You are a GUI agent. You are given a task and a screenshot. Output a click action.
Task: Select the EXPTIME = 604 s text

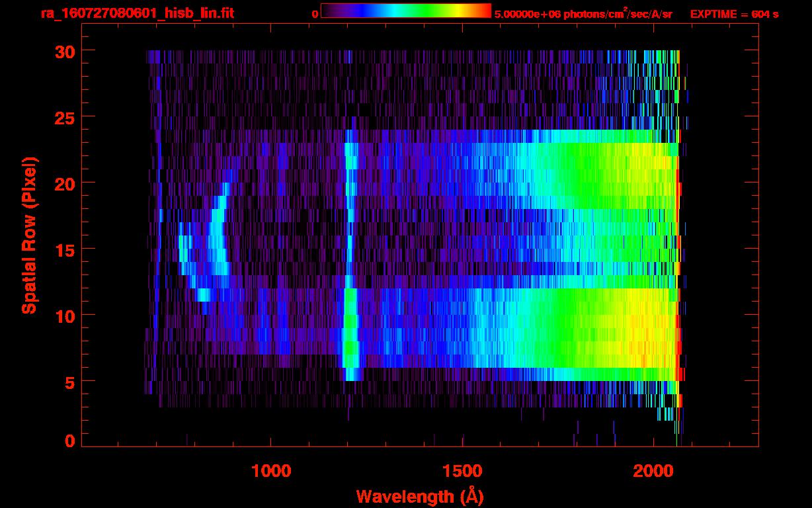pyautogui.click(x=734, y=14)
